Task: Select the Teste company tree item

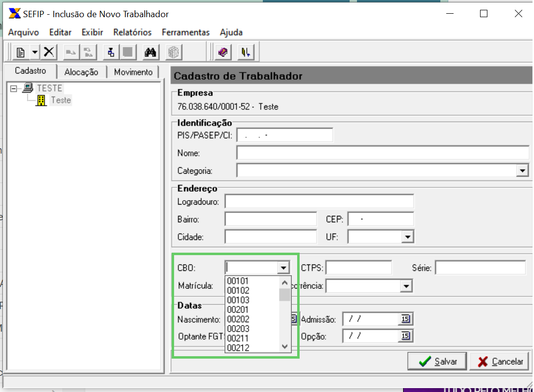Action: 61,100
